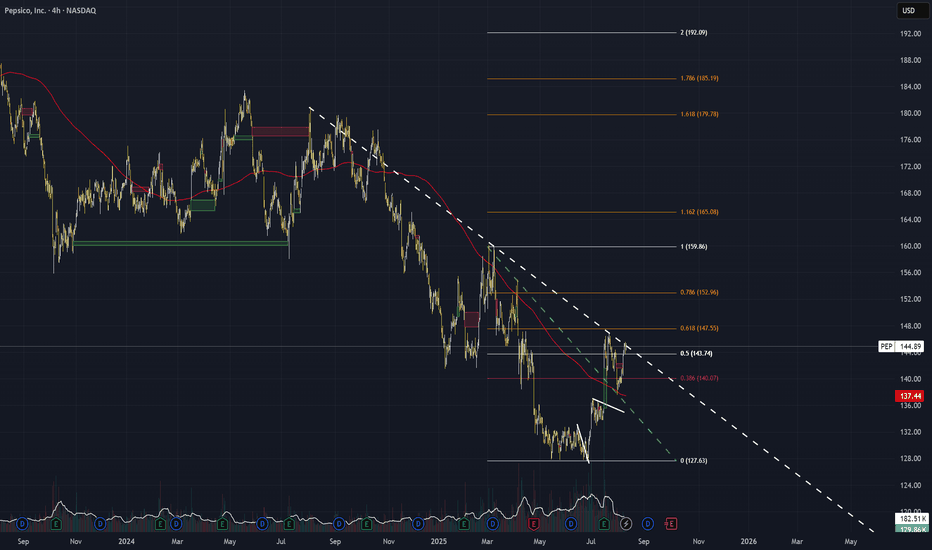Click the 2024 time axis label

click(126, 542)
